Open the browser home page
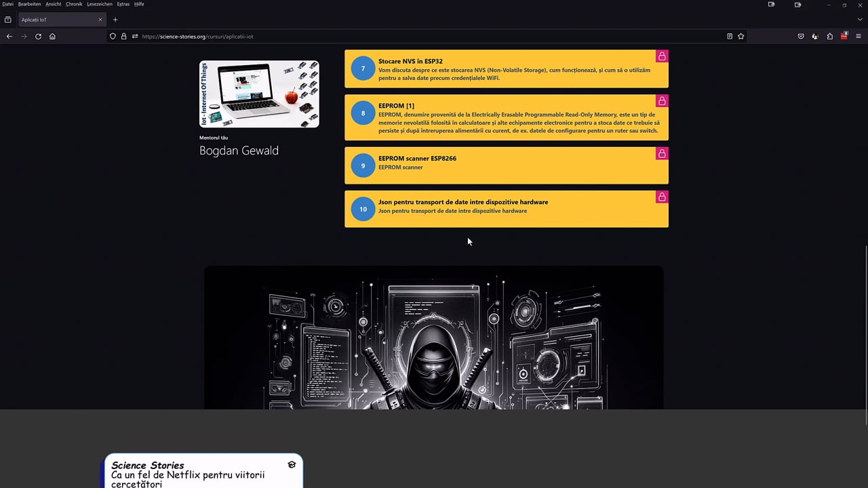868x488 pixels. coord(52,36)
